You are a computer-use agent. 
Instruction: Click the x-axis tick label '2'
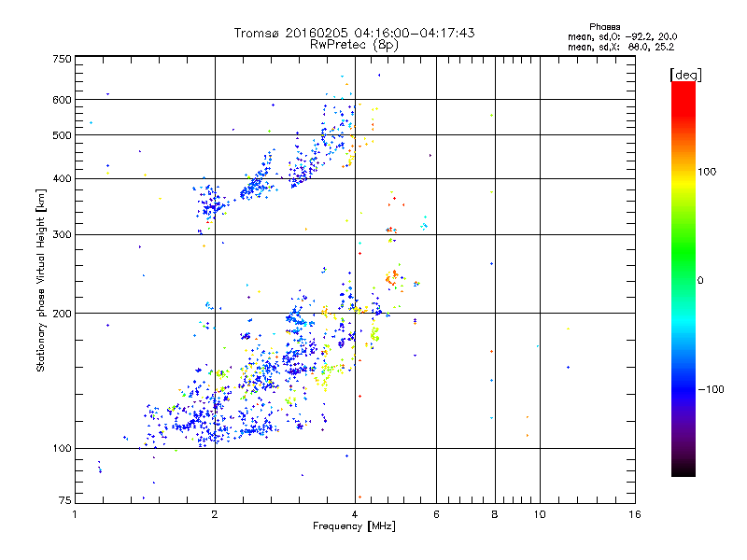tap(215, 514)
